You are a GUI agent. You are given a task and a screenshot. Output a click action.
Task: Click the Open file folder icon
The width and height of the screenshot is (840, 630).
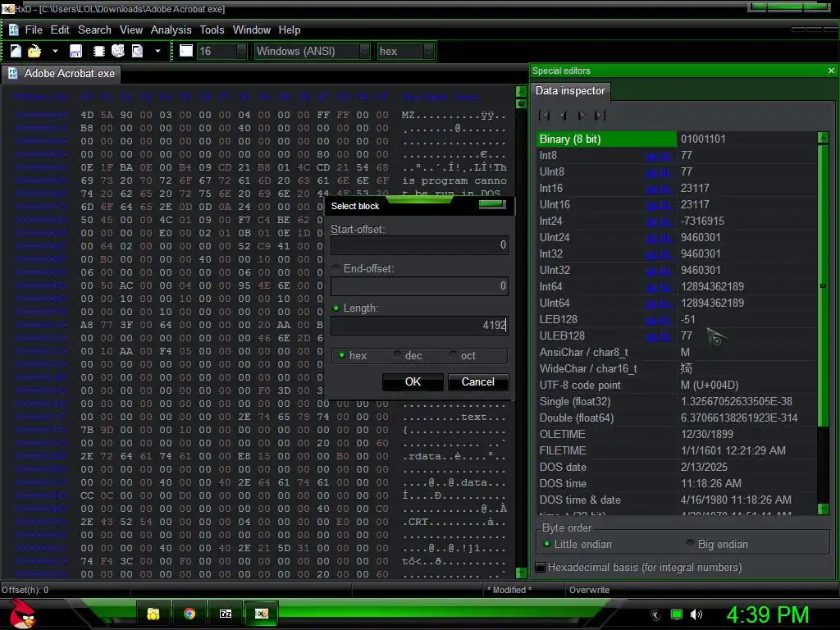(x=34, y=51)
